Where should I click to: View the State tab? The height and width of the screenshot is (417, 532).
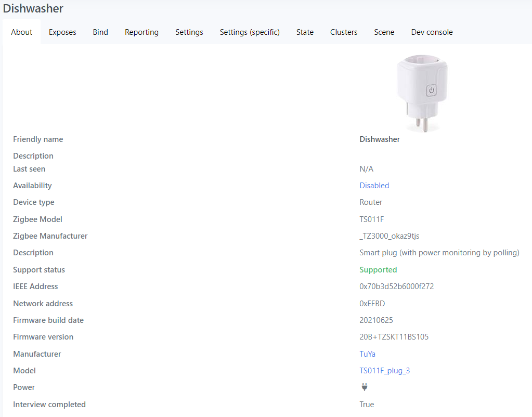(x=305, y=32)
